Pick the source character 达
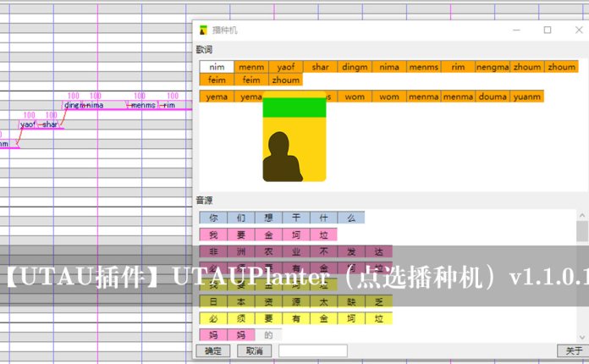Screen dimensions: 589x364 [378, 251]
